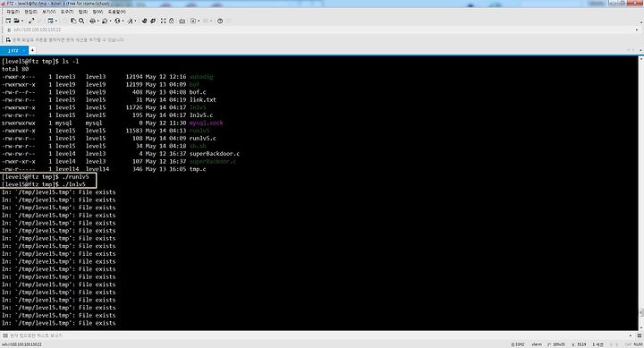Open the first menu in the menu bar
The height and width of the screenshot is (348, 644).
pos(13,12)
